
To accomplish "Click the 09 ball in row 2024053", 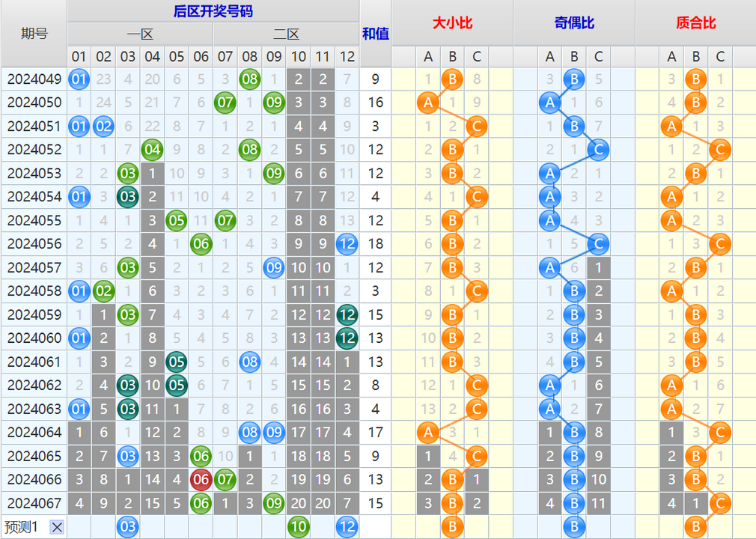I will click(274, 173).
